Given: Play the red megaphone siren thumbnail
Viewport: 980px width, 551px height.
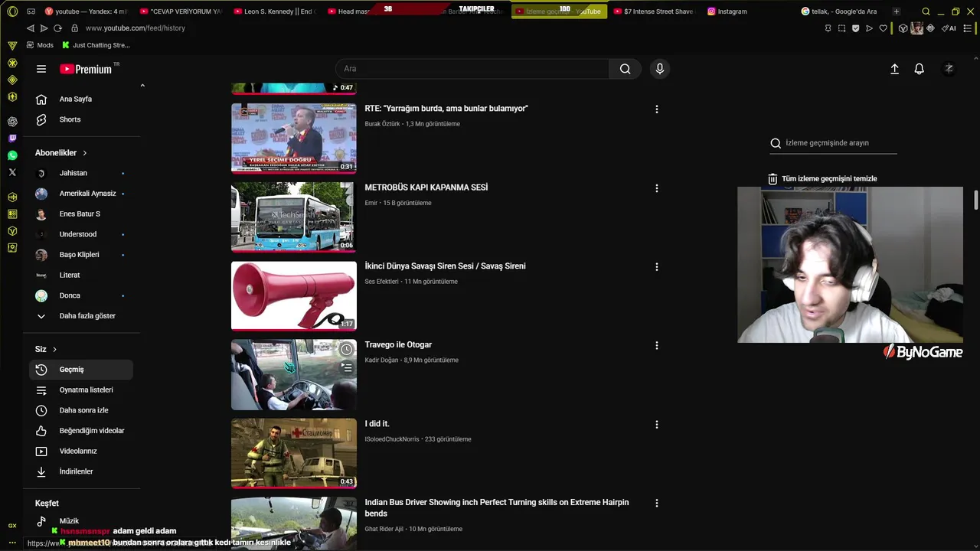Looking at the screenshot, I should tap(294, 296).
